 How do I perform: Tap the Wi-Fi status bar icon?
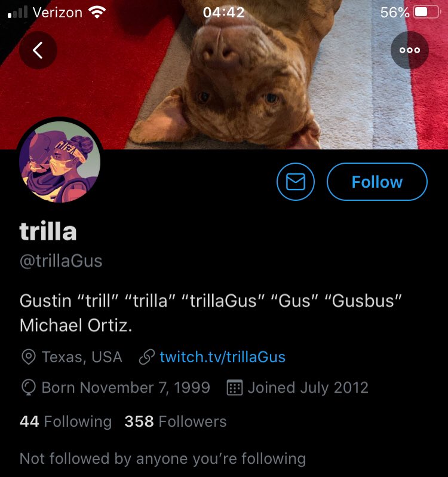point(97,13)
